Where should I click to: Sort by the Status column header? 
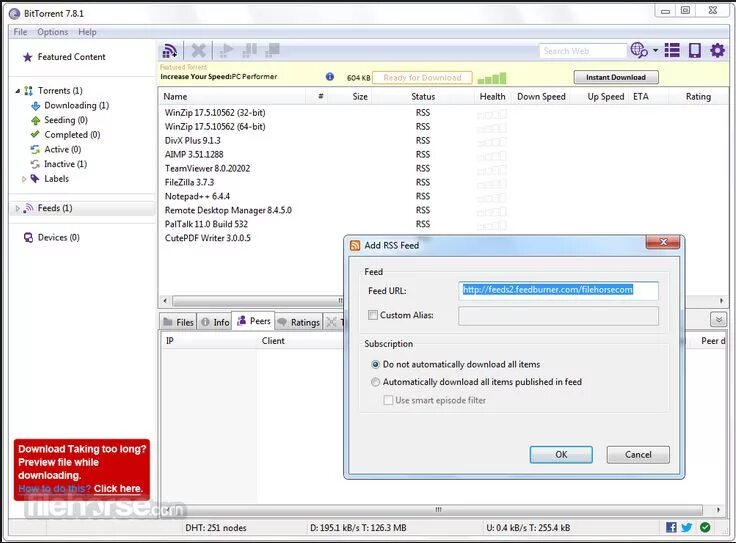coord(423,97)
